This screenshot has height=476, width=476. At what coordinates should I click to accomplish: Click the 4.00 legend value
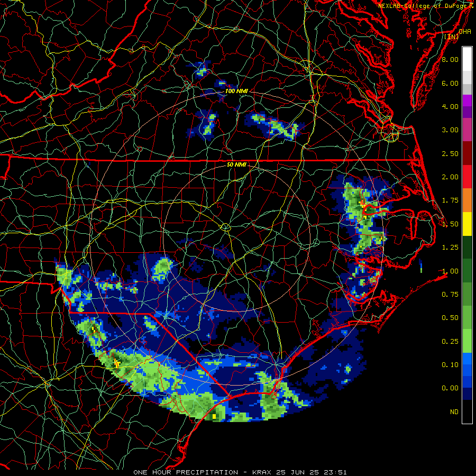450,106
